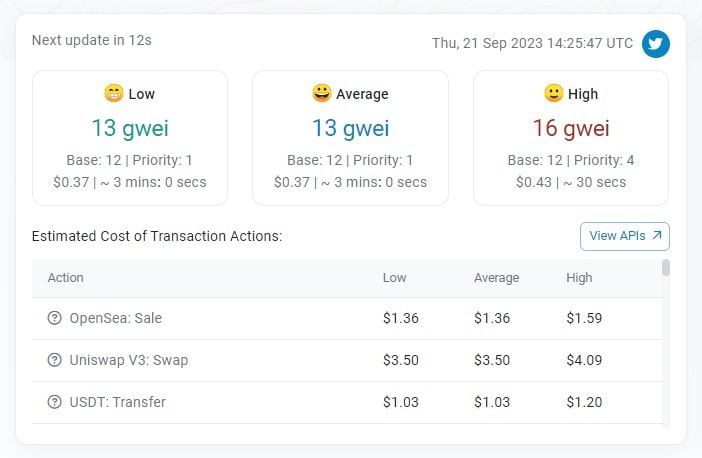Select the High 16 gwei value
Screen dimensions: 702x458
coord(571,128)
